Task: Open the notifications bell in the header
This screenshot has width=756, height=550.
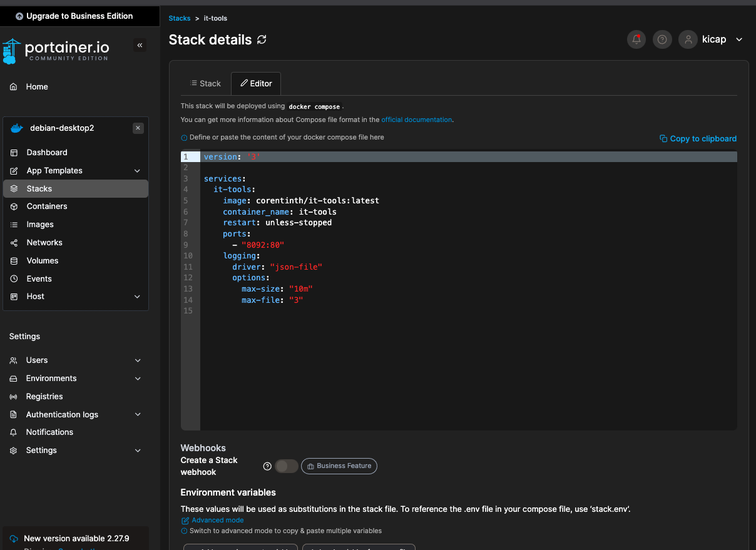Action: (x=636, y=39)
